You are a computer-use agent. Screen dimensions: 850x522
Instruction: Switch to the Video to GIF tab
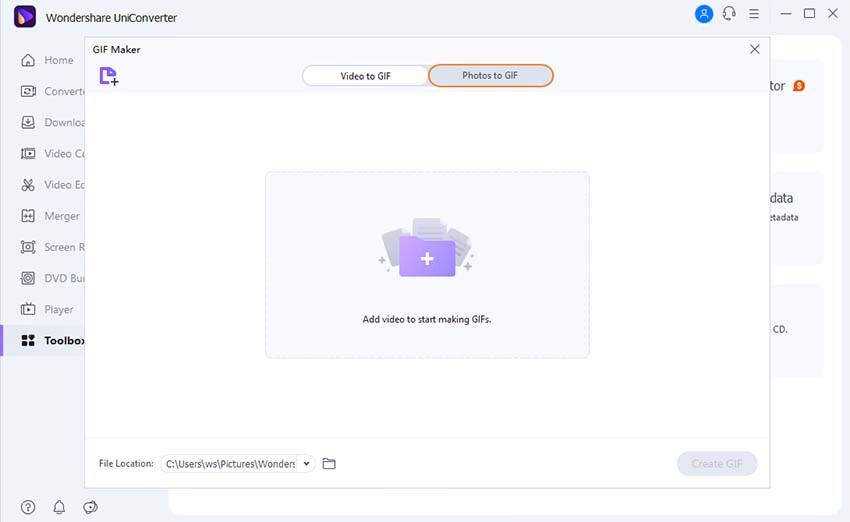365,76
